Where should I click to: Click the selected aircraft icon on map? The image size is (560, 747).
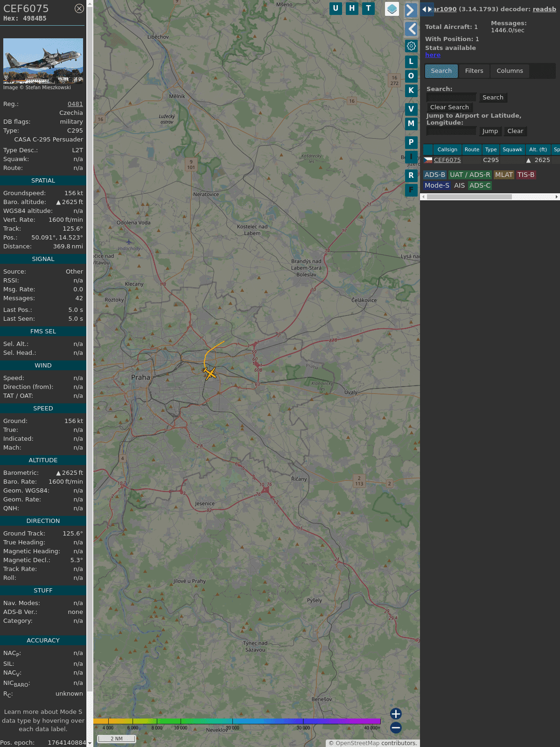click(x=210, y=373)
